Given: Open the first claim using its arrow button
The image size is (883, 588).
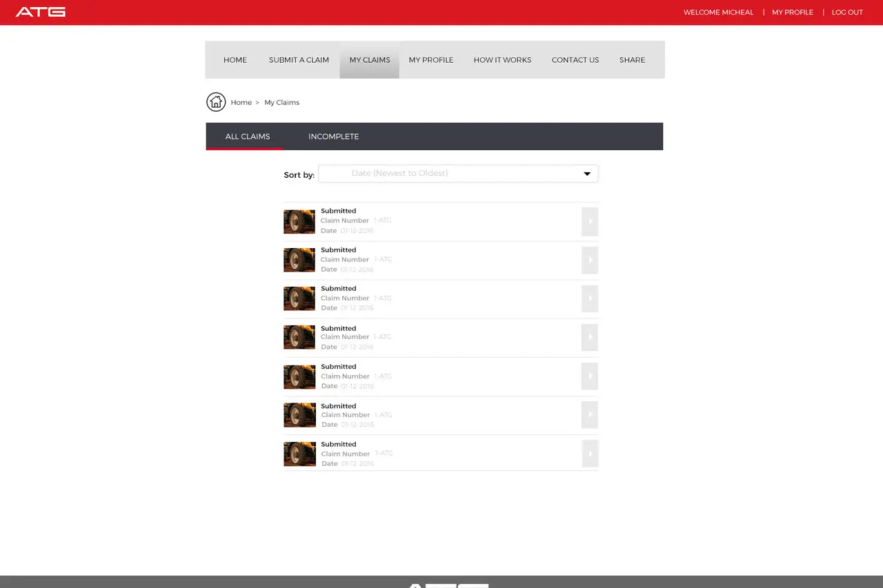Looking at the screenshot, I should pyautogui.click(x=590, y=221).
